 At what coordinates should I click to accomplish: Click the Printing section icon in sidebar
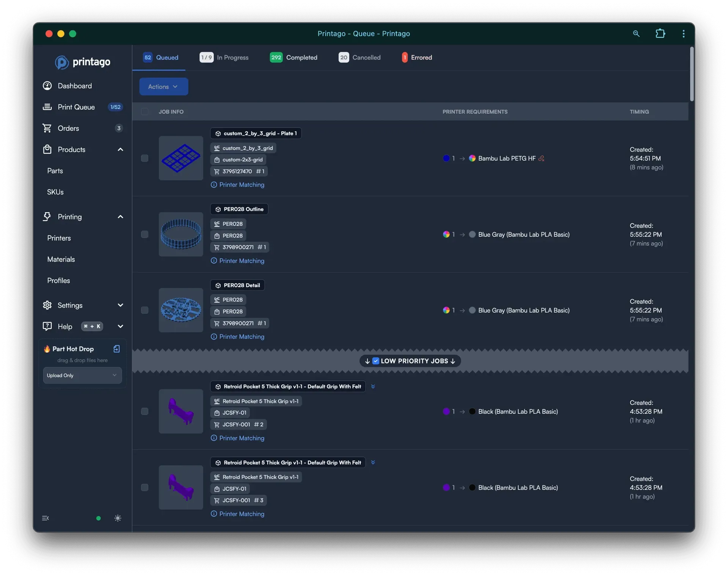tap(47, 217)
